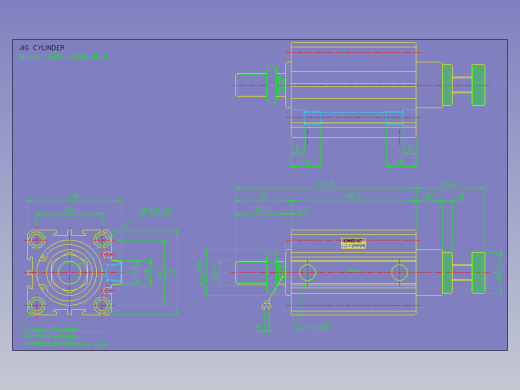The height and width of the screenshot is (390, 520).
Task: Click the 42.3 dimension text
Action: click(450, 183)
